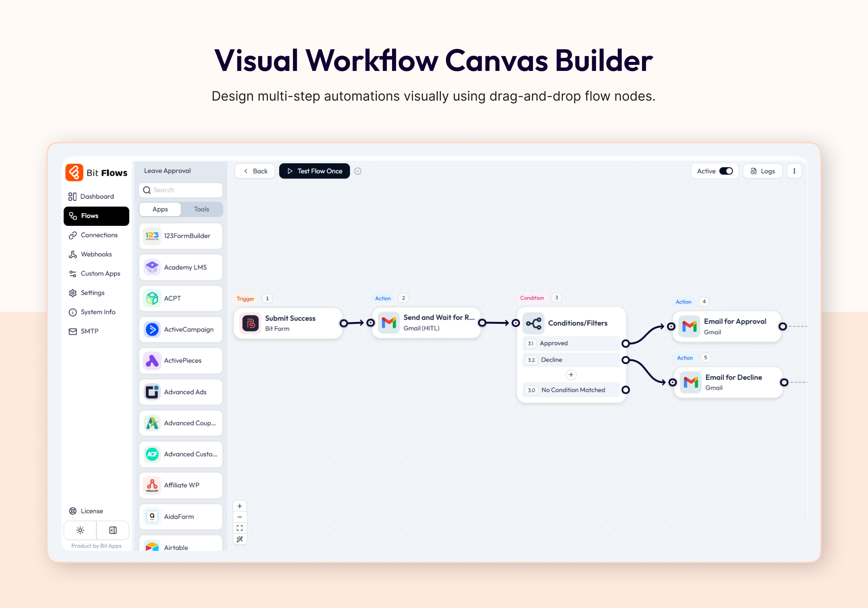Viewport: 868px width, 608px height.
Task: Select the Submit Success trigger node
Action: click(288, 323)
